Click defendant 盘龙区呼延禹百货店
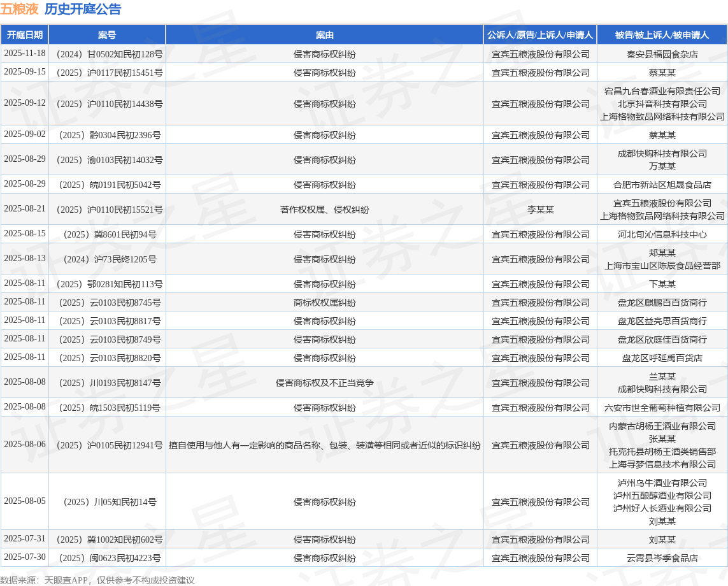The height and width of the screenshot is (586, 728). click(662, 359)
